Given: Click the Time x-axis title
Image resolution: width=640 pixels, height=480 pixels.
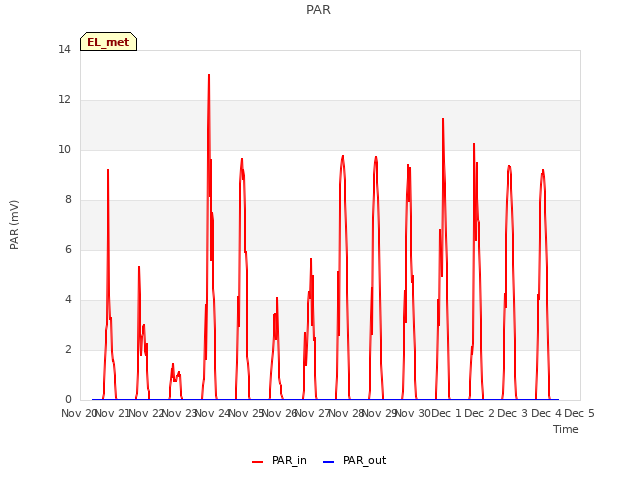Looking at the screenshot, I should [x=566, y=429].
